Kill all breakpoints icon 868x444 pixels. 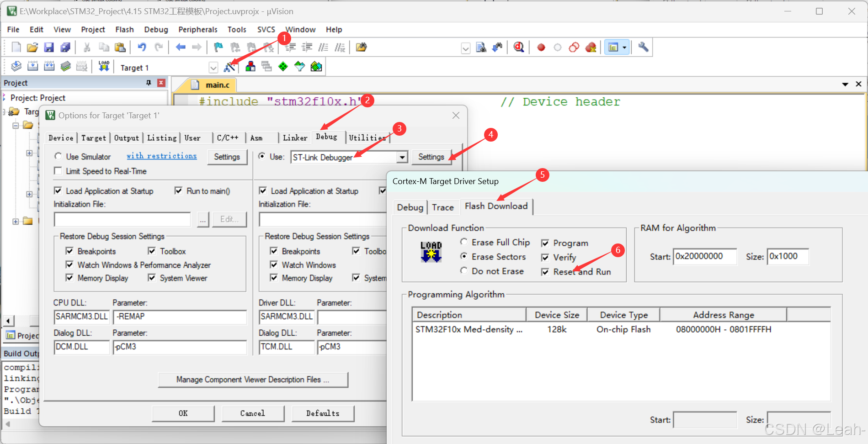point(591,47)
